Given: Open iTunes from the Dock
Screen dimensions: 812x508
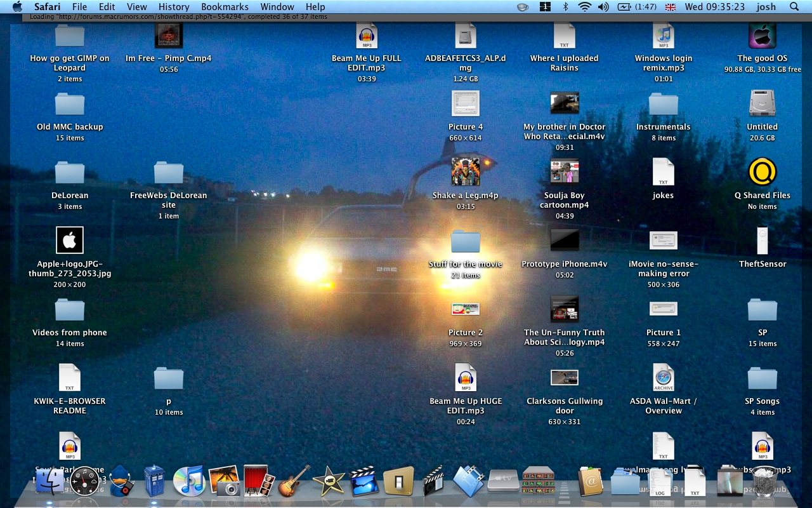Looking at the screenshot, I should 189,483.
